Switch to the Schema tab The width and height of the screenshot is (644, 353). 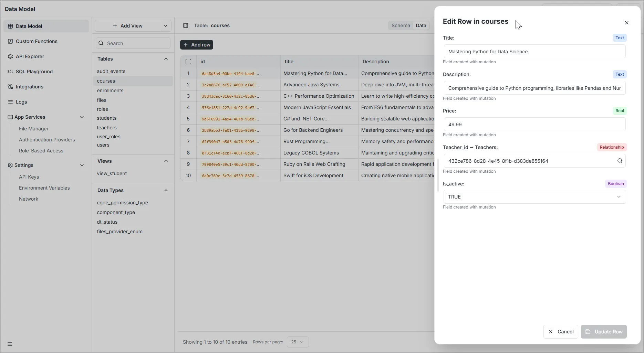point(401,25)
